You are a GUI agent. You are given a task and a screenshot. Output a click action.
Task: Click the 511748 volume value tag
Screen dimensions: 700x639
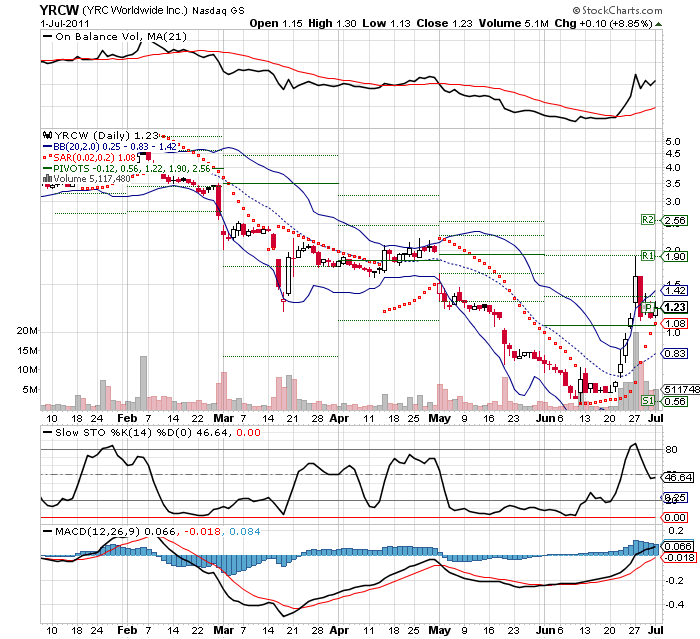click(x=682, y=389)
